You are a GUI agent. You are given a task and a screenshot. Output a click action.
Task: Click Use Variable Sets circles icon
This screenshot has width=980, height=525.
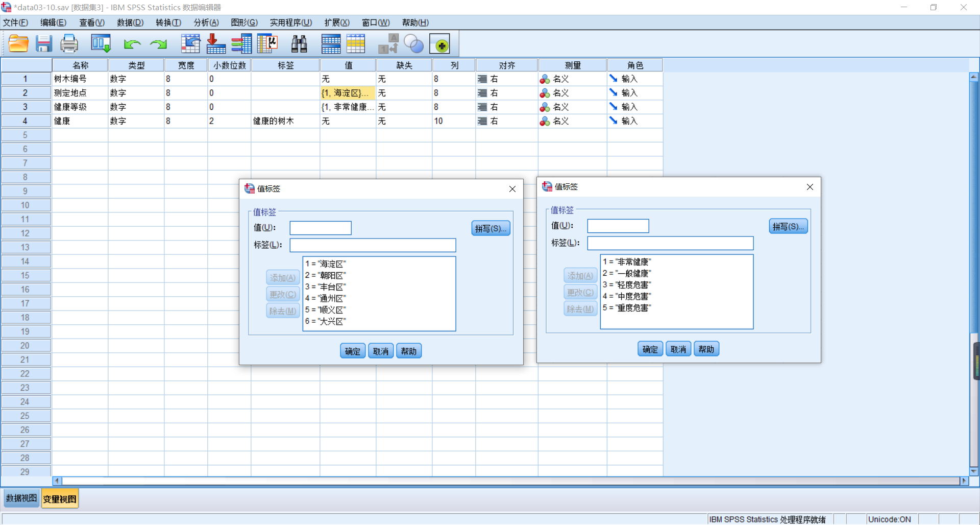[414, 44]
